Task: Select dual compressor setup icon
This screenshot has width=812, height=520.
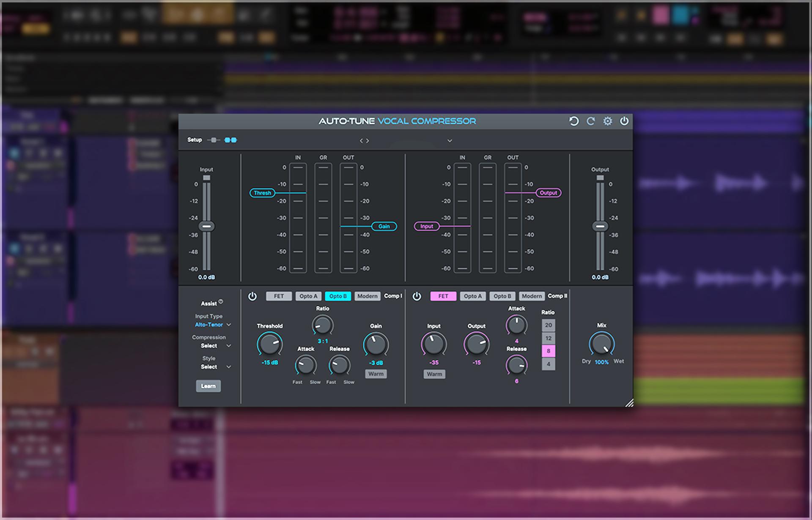Action: pos(230,140)
